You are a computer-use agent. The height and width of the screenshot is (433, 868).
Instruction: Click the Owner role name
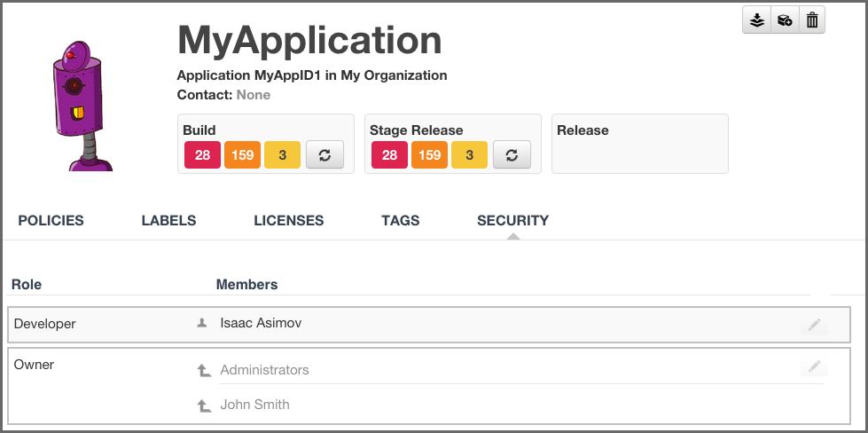point(34,365)
